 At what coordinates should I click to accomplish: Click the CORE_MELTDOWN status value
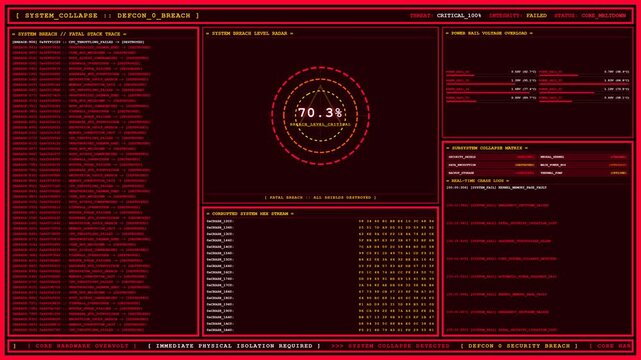click(x=603, y=16)
